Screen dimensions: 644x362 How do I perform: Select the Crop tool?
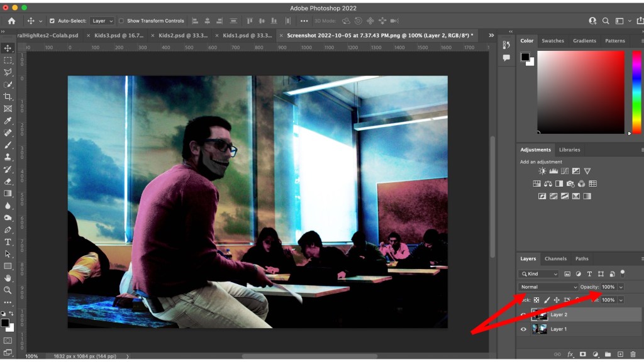coord(8,97)
